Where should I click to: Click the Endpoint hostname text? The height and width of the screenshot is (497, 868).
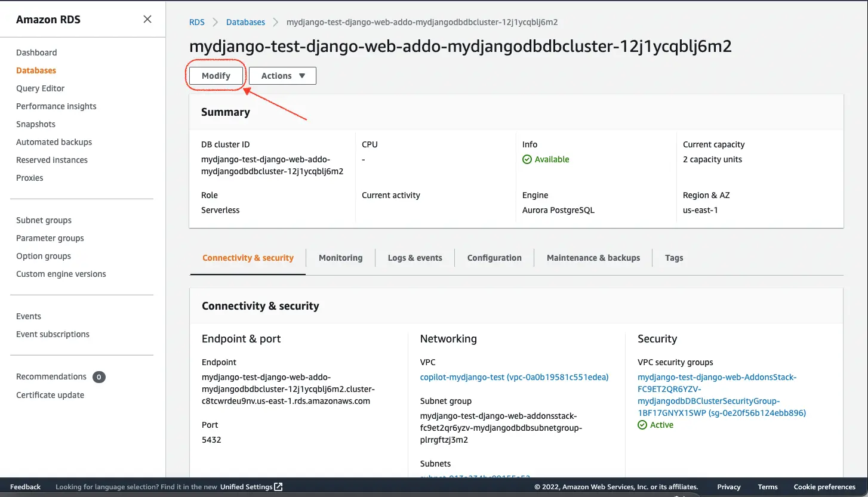point(288,389)
